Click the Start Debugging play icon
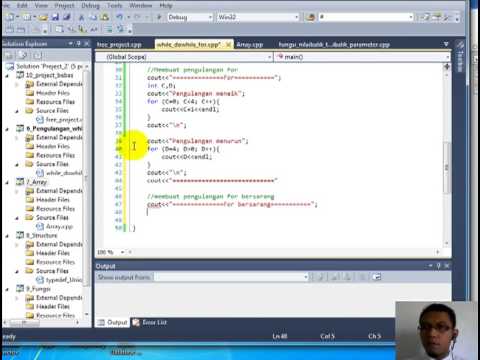Viewport: 480px width, 360px height. coord(159,17)
